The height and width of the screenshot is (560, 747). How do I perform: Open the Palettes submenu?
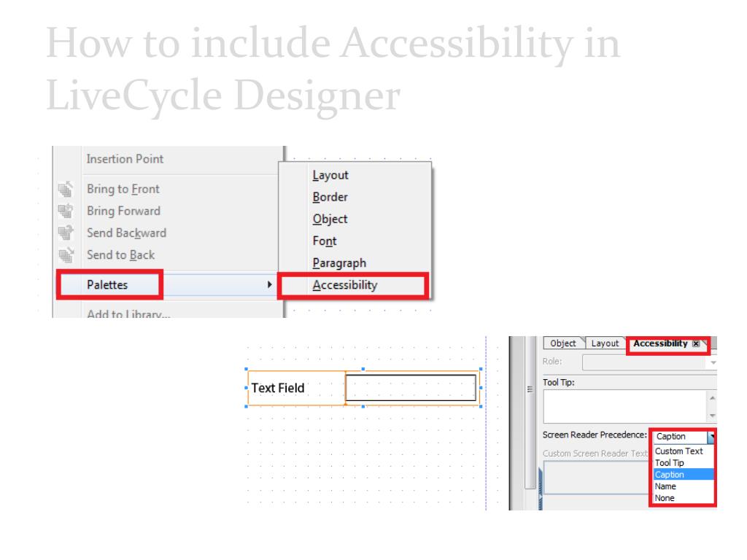click(x=167, y=285)
